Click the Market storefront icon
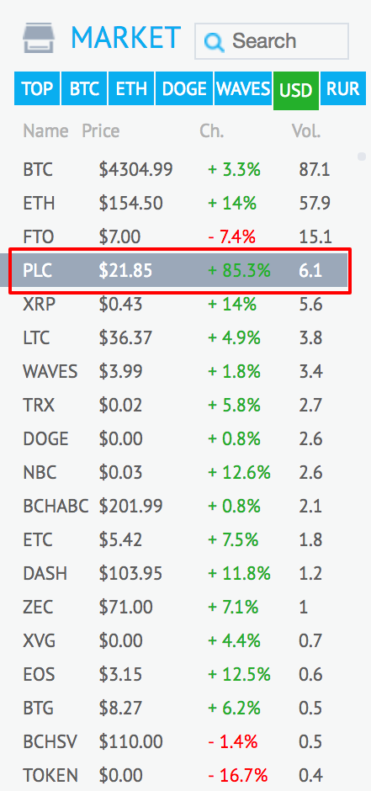Image resolution: width=371 pixels, height=791 pixels. pyautogui.click(x=39, y=37)
